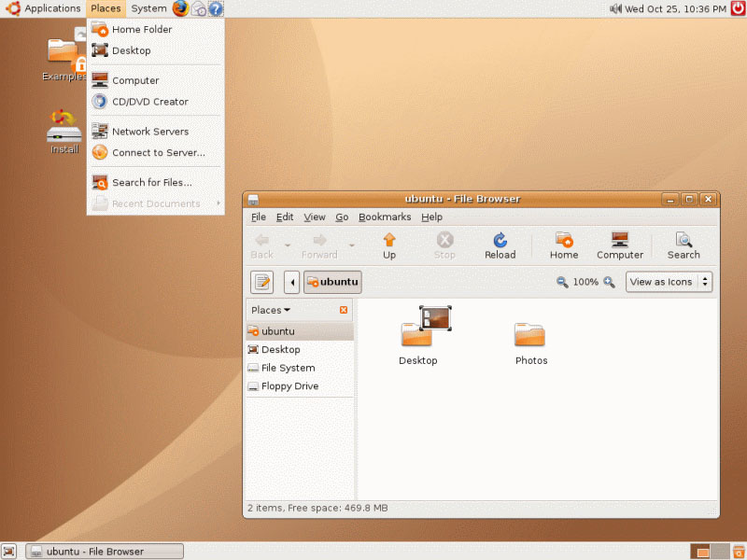Click the File Browser window menu icon
This screenshot has height=560, width=747.
tap(253, 199)
